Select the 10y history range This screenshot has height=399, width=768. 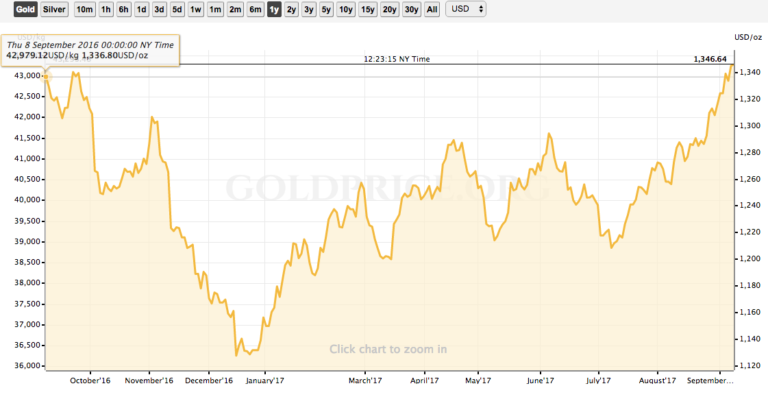(x=346, y=9)
